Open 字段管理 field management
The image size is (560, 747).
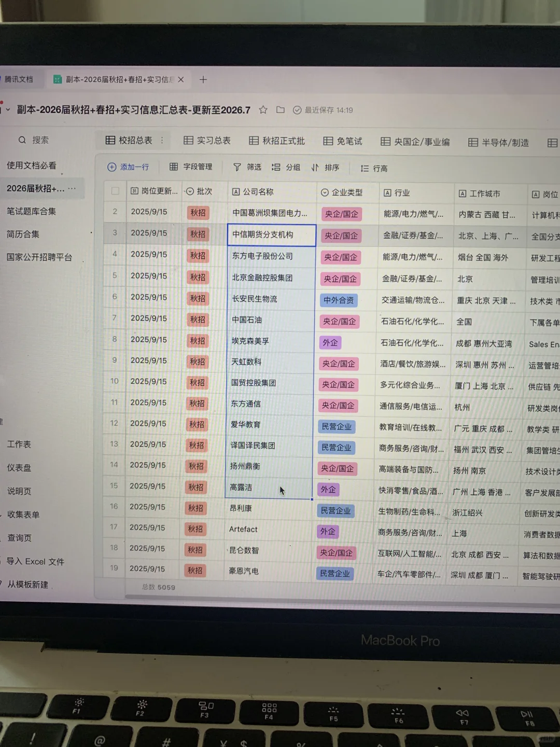pyautogui.click(x=191, y=167)
